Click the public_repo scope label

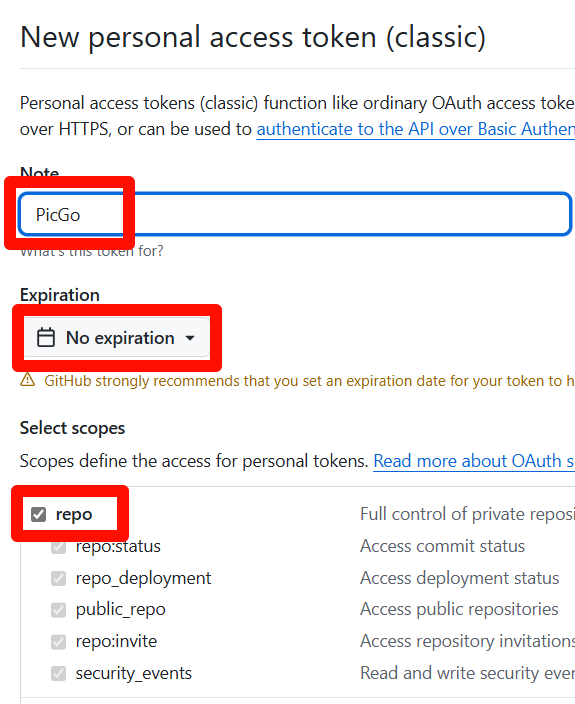(x=120, y=610)
